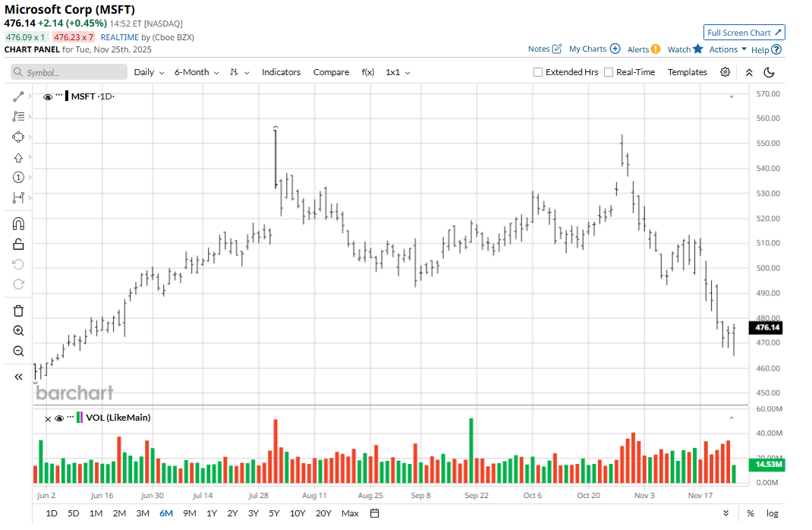Image resolution: width=812 pixels, height=530 pixels.
Task: Zoom out on the chart
Action: tap(18, 352)
